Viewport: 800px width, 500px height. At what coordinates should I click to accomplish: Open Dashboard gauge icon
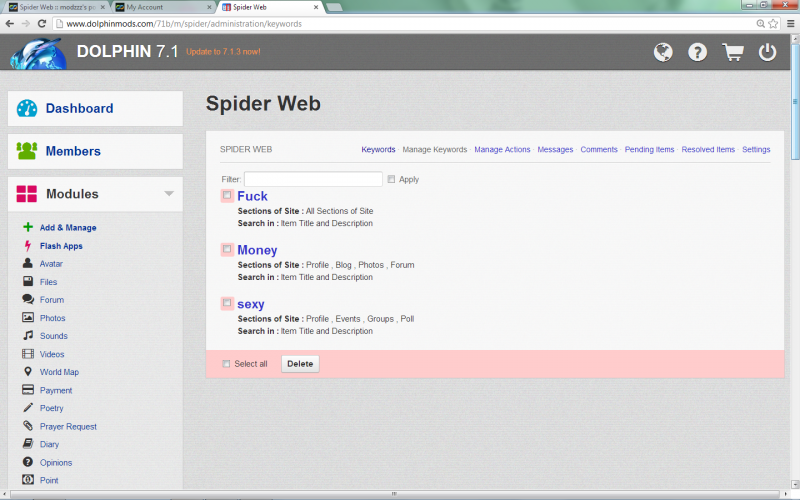[27, 109]
